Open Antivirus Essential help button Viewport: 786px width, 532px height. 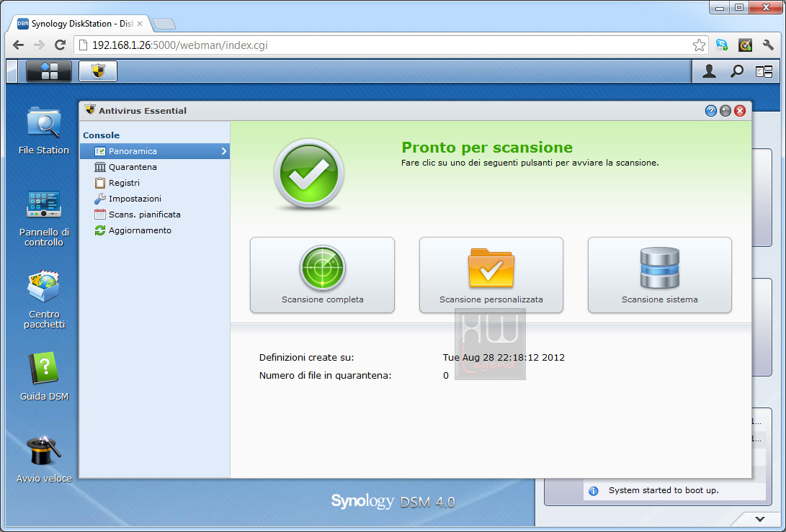coord(711,111)
